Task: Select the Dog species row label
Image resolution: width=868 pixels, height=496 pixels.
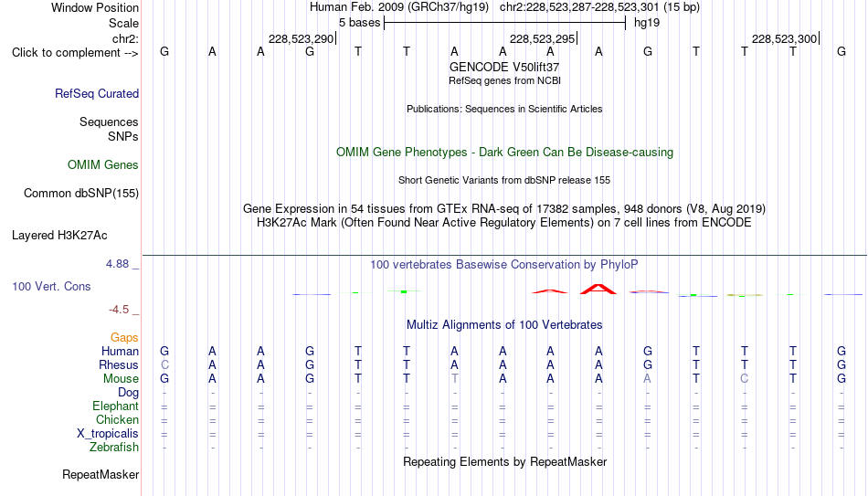Action: click(x=128, y=393)
